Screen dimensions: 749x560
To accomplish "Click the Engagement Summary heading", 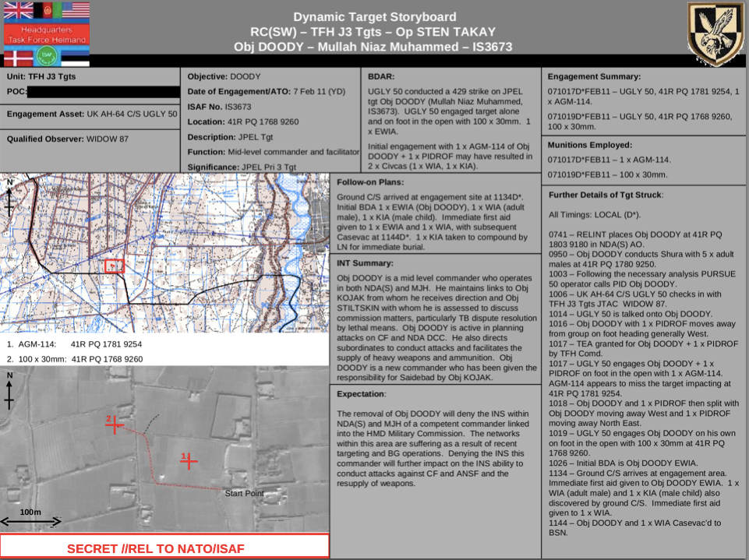I will 594,76.
